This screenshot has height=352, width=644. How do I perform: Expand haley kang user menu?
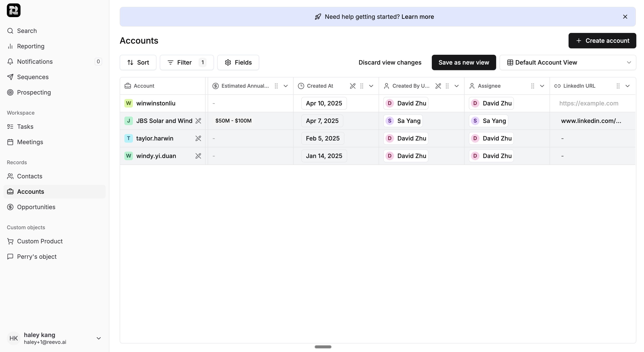tap(99, 338)
